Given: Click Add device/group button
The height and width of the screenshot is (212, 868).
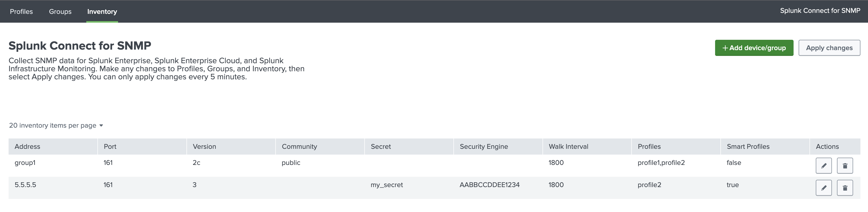Looking at the screenshot, I should point(754,48).
